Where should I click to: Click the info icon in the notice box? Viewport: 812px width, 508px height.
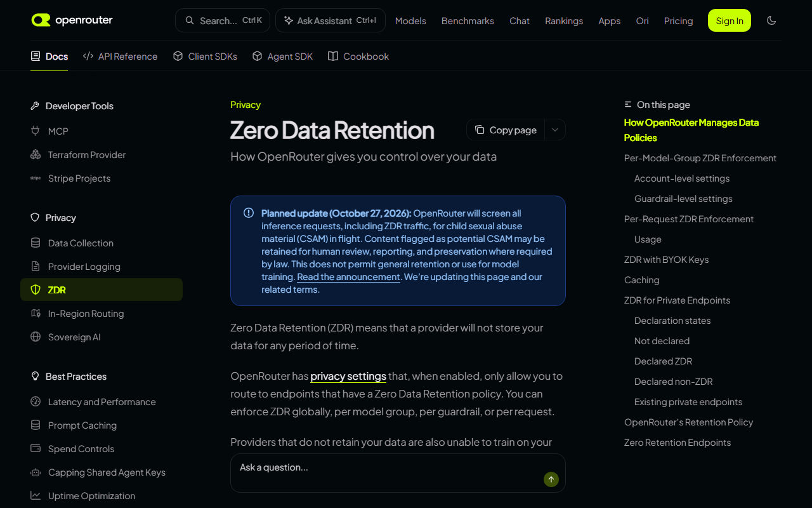coord(249,213)
